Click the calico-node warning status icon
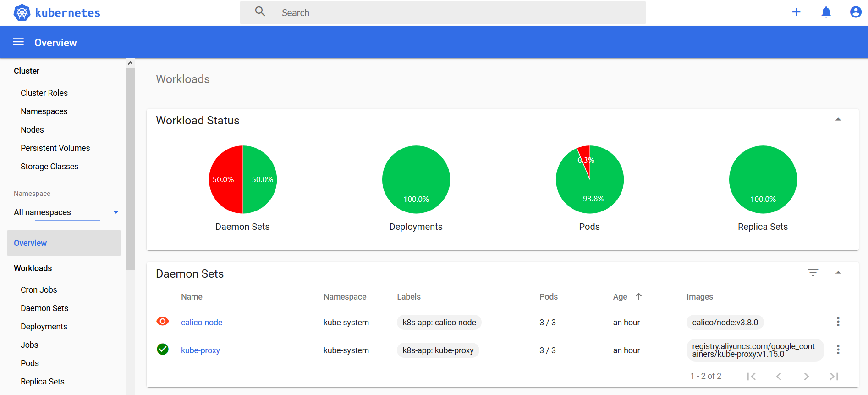 163,321
